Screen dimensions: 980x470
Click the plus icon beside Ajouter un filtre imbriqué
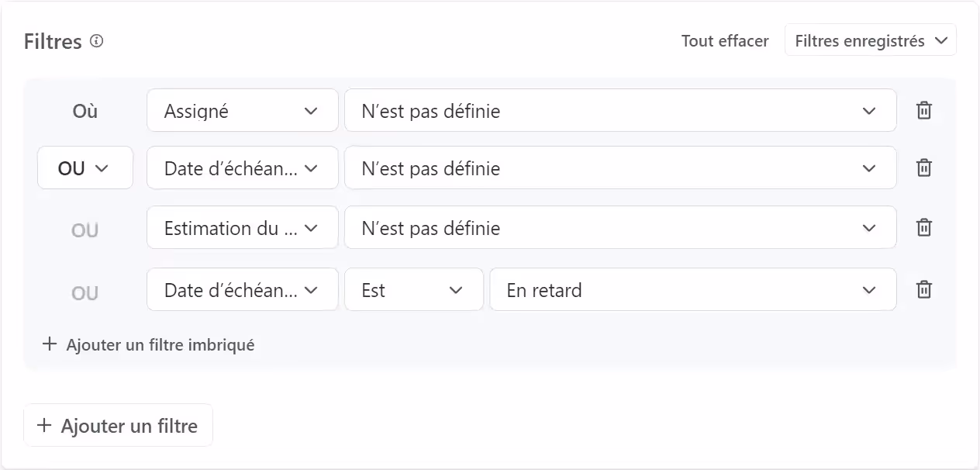point(50,344)
